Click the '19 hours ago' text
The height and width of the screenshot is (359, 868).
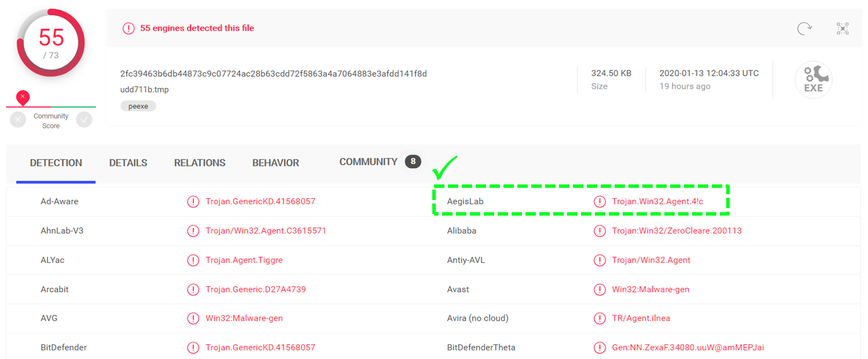pos(685,86)
